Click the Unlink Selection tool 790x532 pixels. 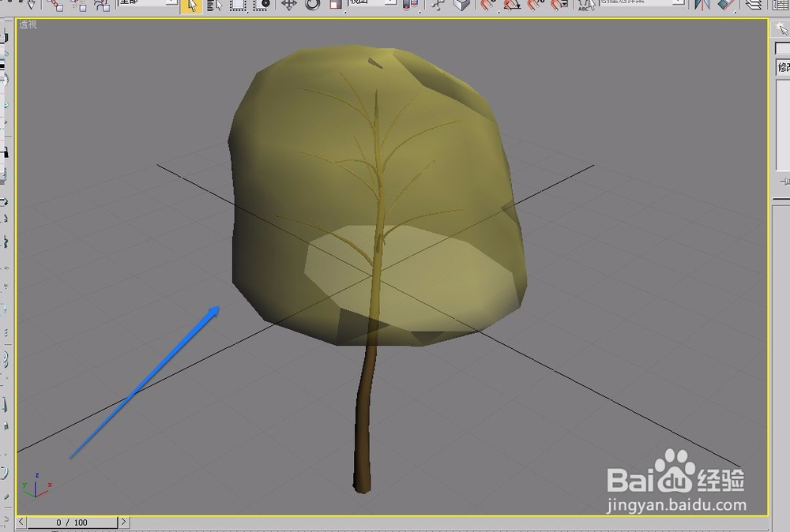(x=78, y=5)
